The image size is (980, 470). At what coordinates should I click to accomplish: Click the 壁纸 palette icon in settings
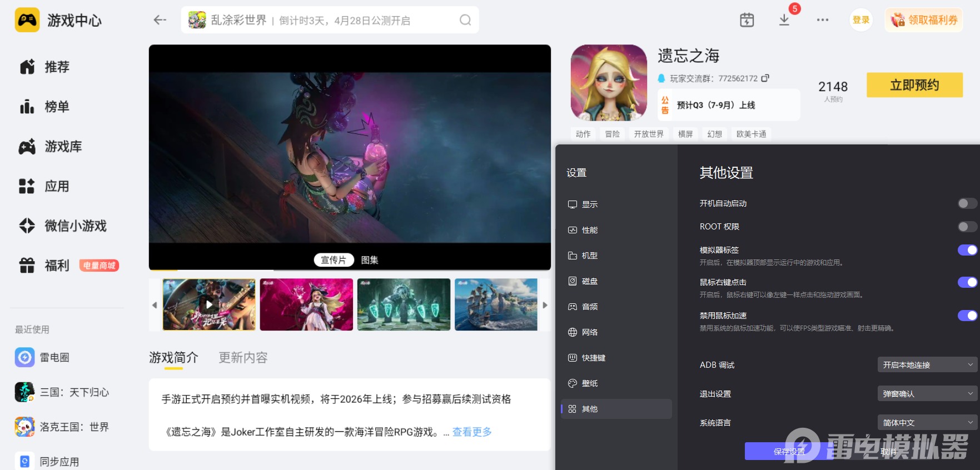click(573, 383)
